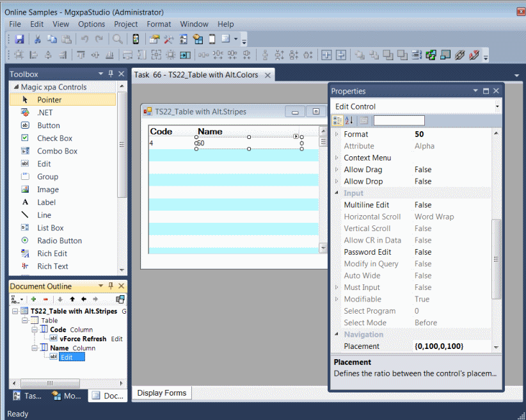Toggle auto-hide pin on Toolbox panel
The width and height of the screenshot is (526, 420).
tap(111, 74)
